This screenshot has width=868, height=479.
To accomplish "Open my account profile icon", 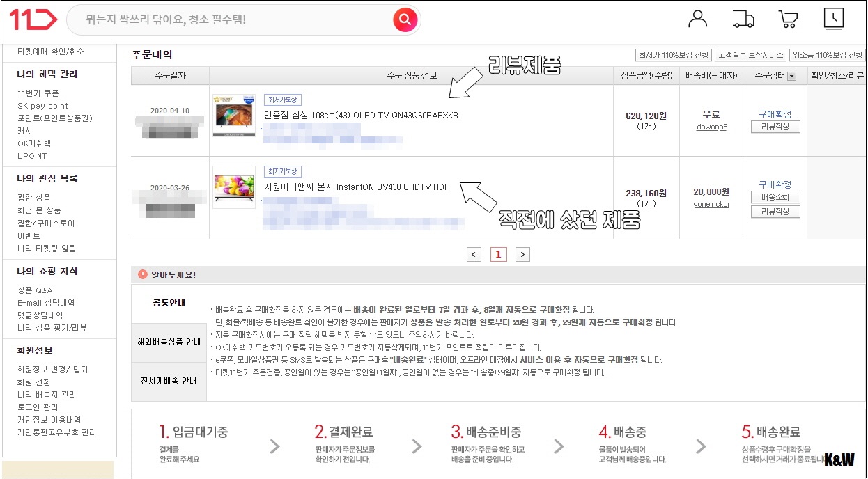I will click(x=697, y=19).
